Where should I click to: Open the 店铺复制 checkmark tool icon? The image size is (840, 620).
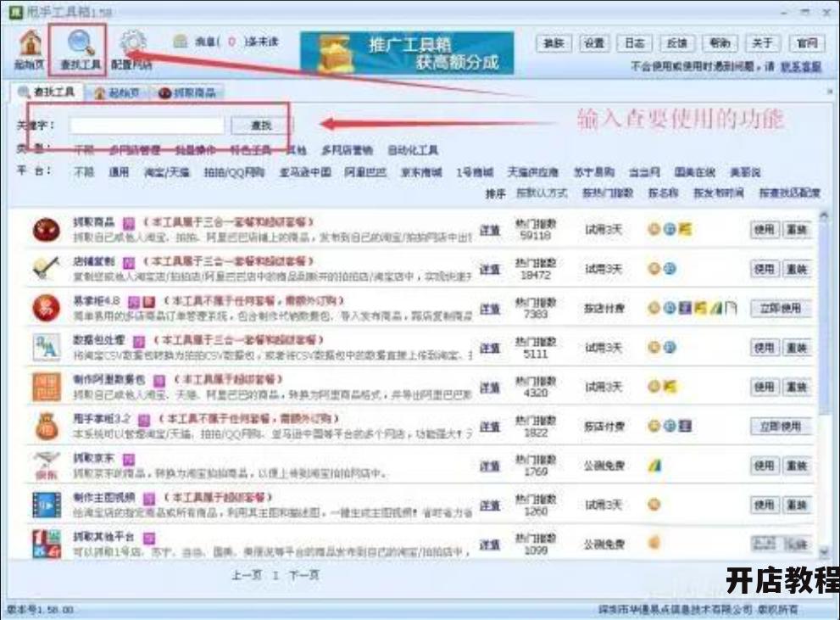[x=46, y=269]
